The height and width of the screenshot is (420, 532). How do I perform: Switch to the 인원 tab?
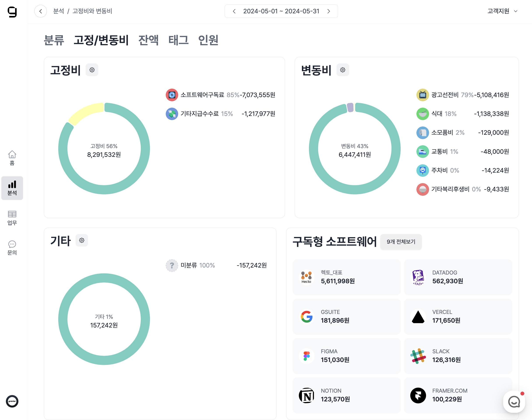(208, 40)
